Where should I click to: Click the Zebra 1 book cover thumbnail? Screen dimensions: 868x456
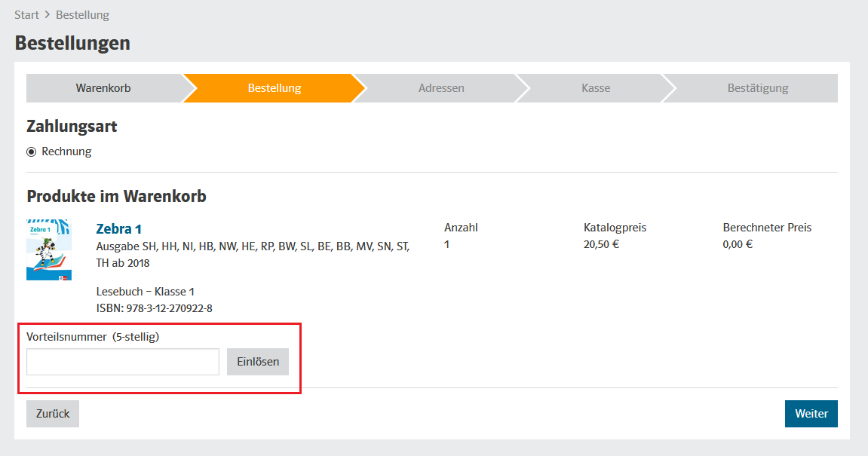49,250
